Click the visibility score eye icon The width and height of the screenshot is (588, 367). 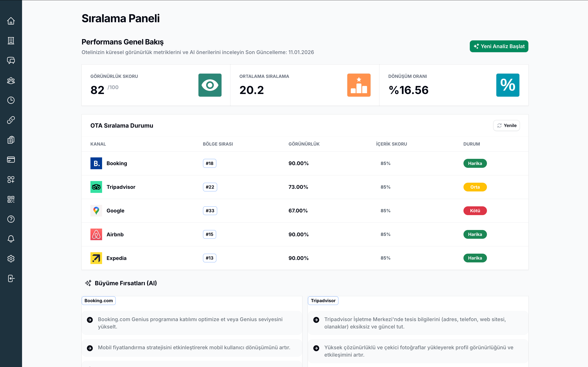(210, 85)
